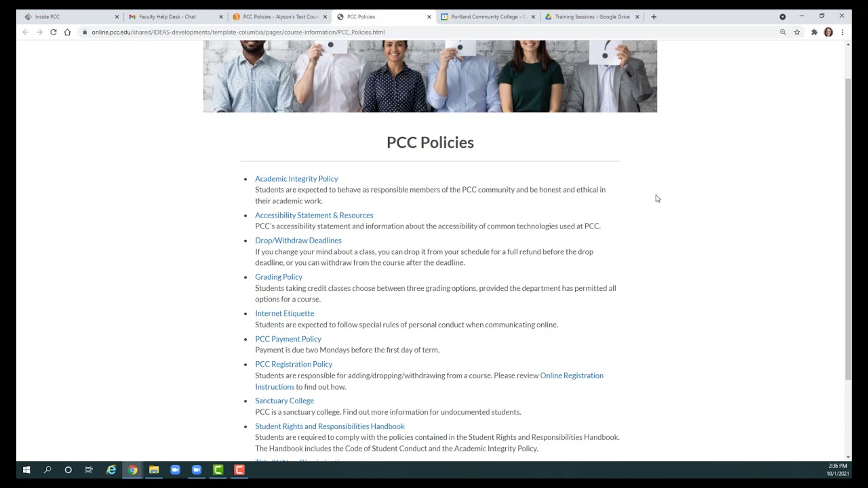The image size is (868, 488).
Task: Open the Grading Policy link
Action: tap(279, 277)
